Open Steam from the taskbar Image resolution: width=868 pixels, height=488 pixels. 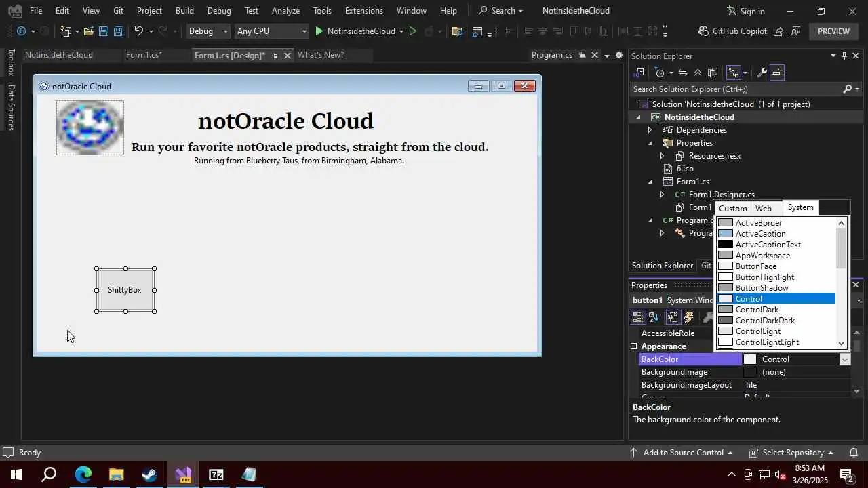click(149, 474)
